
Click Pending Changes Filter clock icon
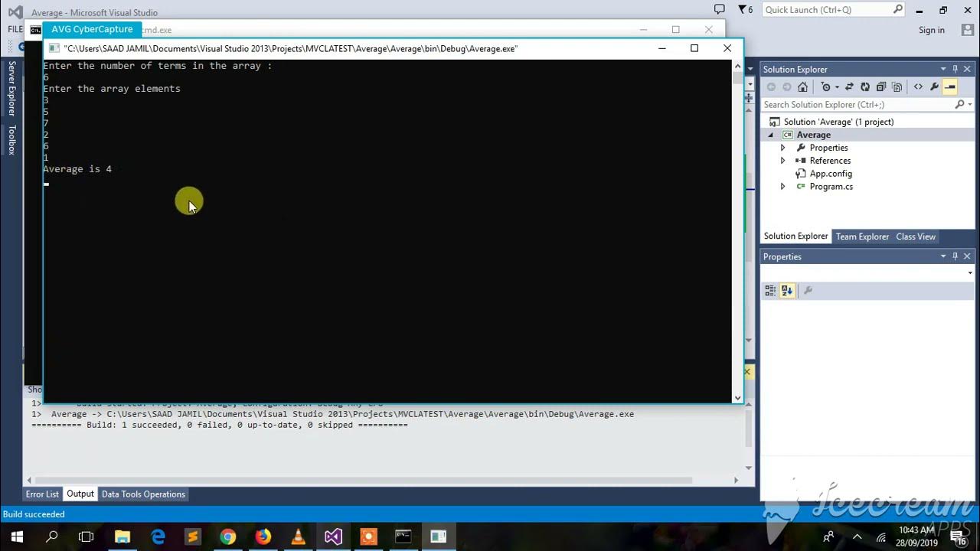tap(825, 87)
